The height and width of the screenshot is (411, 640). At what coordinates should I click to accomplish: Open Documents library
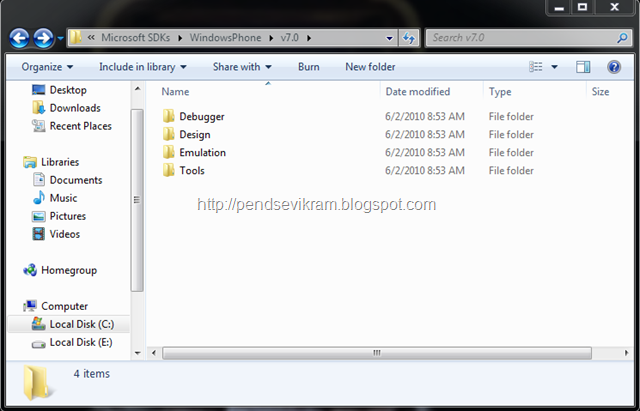[x=76, y=180]
